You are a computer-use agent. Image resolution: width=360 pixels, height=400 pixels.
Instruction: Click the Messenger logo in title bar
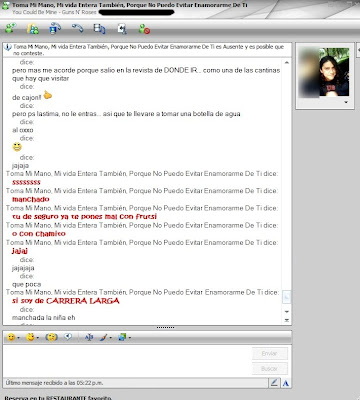coord(6,6)
